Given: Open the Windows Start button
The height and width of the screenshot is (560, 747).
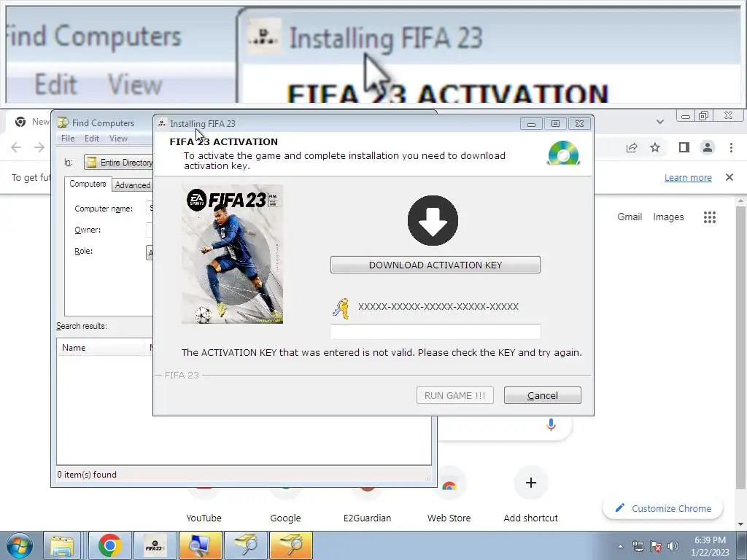Looking at the screenshot, I should 20,545.
